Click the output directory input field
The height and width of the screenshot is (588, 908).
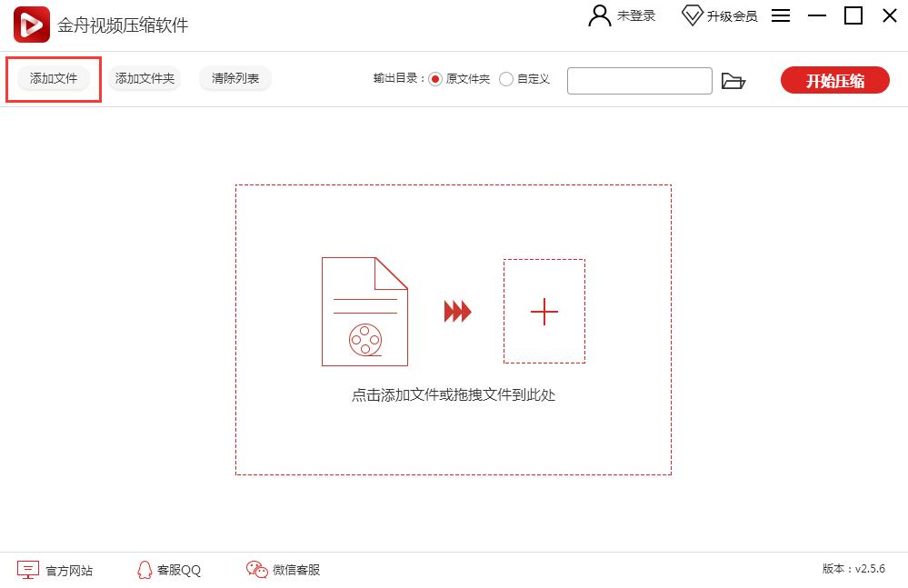coord(639,81)
